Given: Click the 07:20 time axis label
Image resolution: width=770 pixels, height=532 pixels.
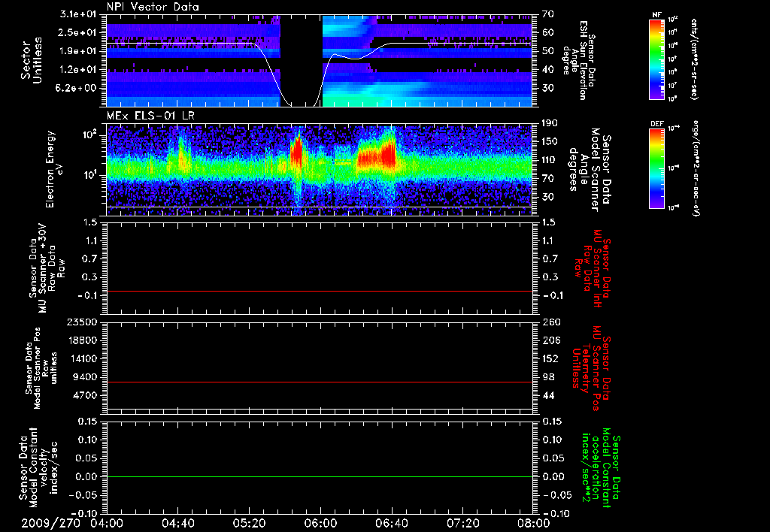Looking at the screenshot, I should click(x=463, y=523).
